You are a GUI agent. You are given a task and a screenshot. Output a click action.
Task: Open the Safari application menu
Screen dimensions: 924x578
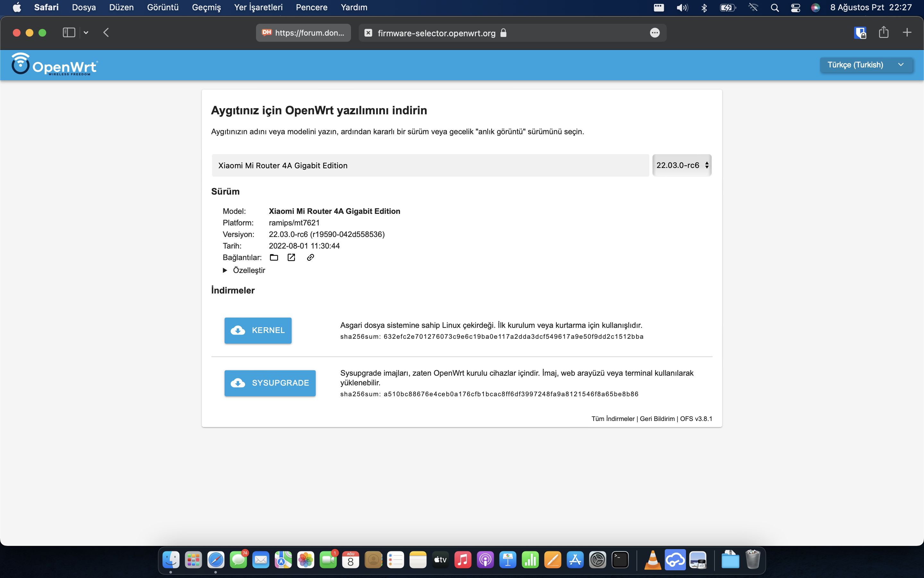46,7
